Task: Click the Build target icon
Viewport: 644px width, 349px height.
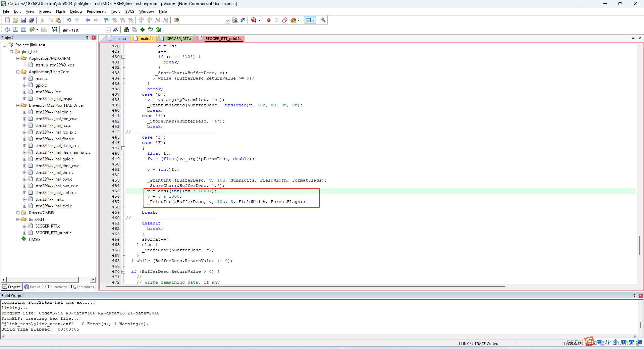Action: (15, 30)
